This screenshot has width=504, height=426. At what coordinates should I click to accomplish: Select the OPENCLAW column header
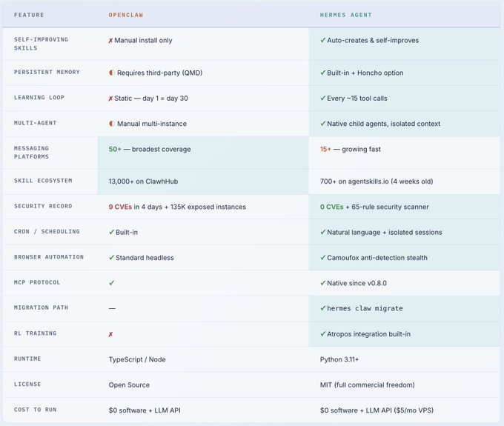pyautogui.click(x=126, y=15)
